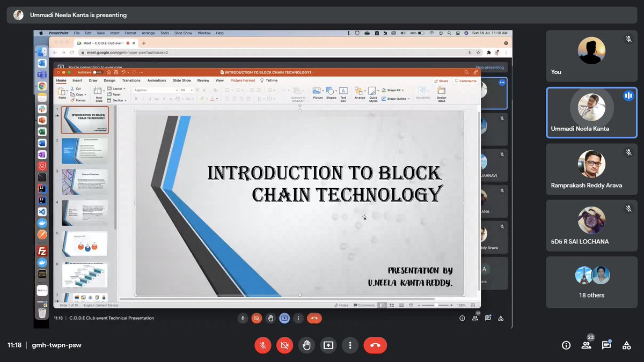Click Chrome icon in macOS dock

point(42,86)
